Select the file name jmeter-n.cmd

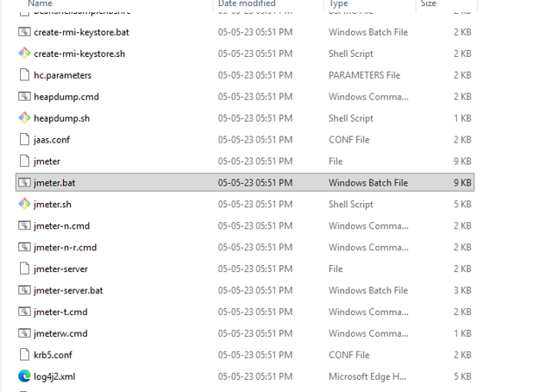point(61,226)
